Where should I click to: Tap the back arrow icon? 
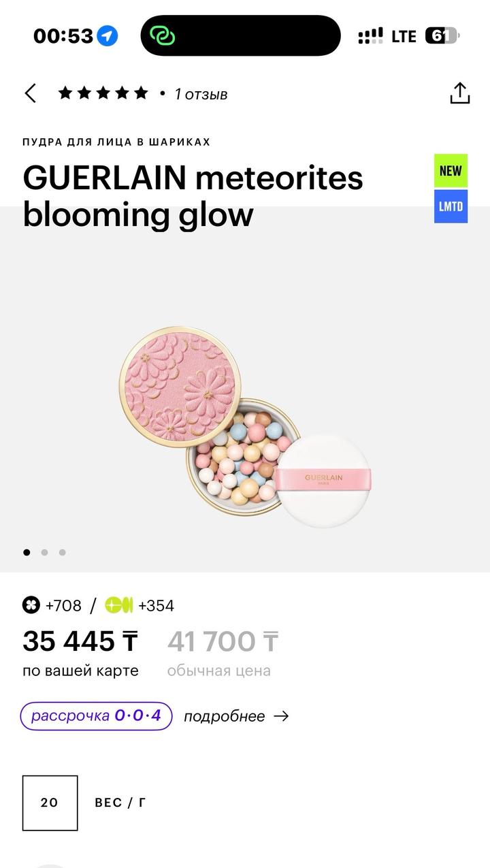(x=30, y=93)
